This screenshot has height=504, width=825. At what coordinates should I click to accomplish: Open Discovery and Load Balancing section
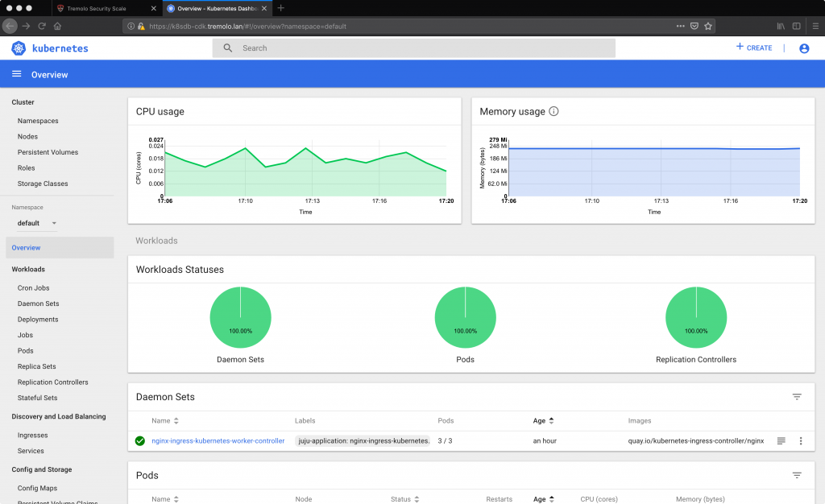point(59,417)
